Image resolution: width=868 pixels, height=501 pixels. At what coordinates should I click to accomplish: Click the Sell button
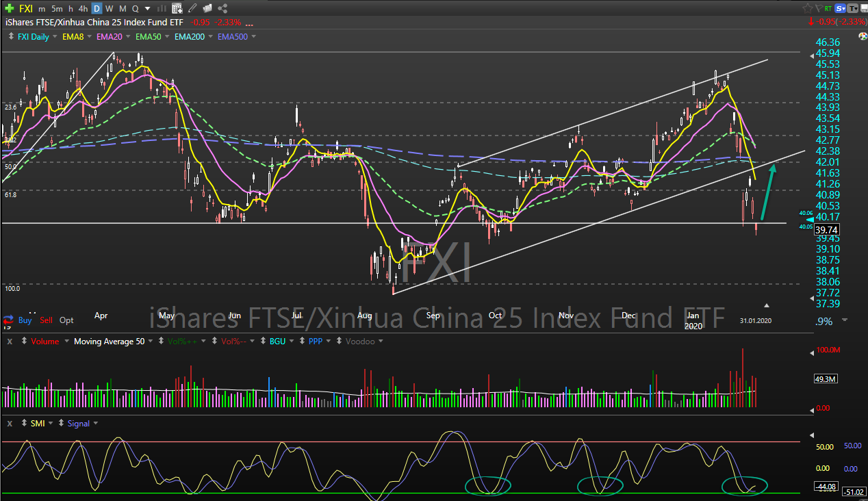click(46, 320)
